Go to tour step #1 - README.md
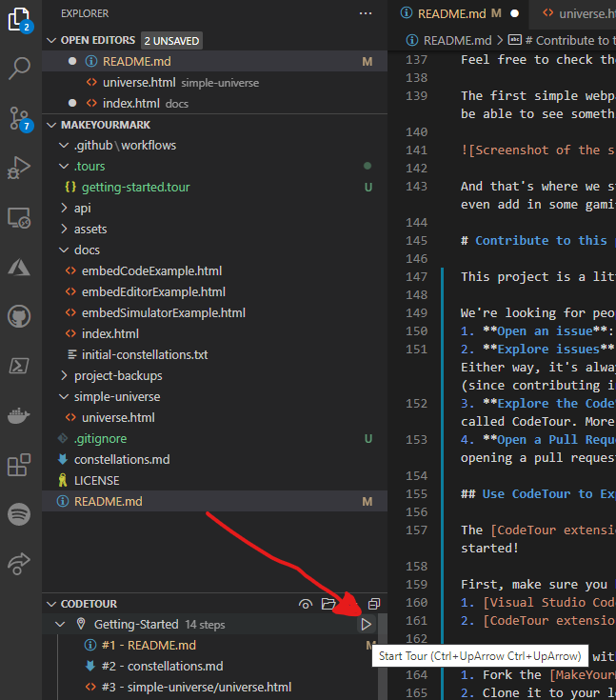The image size is (616, 700). 209,646
